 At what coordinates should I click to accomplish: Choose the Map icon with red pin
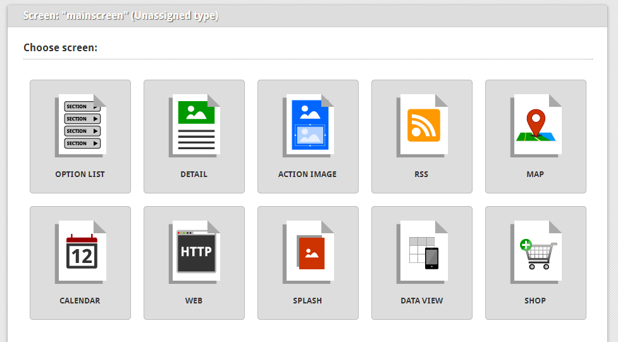click(536, 126)
